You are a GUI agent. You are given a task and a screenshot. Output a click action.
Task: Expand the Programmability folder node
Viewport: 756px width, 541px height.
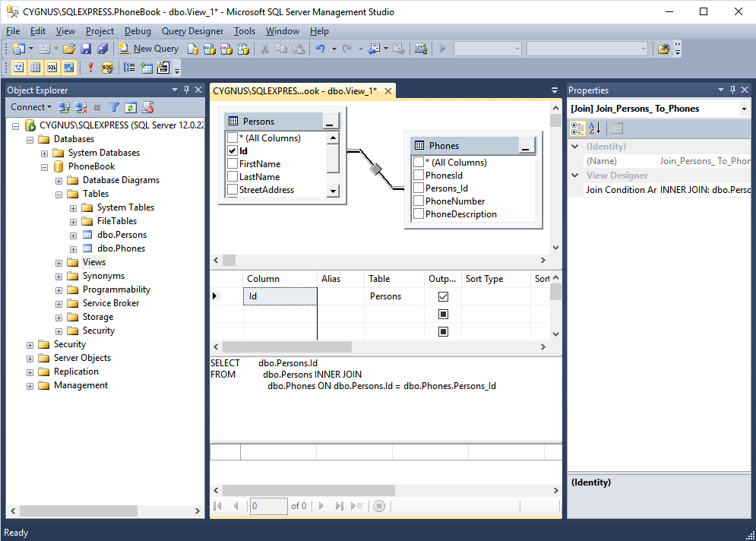(x=59, y=290)
